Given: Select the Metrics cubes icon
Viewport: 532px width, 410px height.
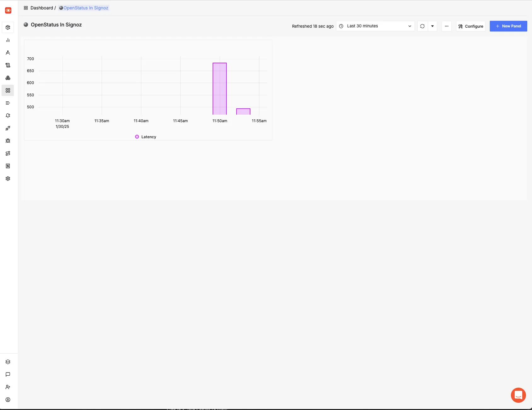Looking at the screenshot, I should pos(8,78).
